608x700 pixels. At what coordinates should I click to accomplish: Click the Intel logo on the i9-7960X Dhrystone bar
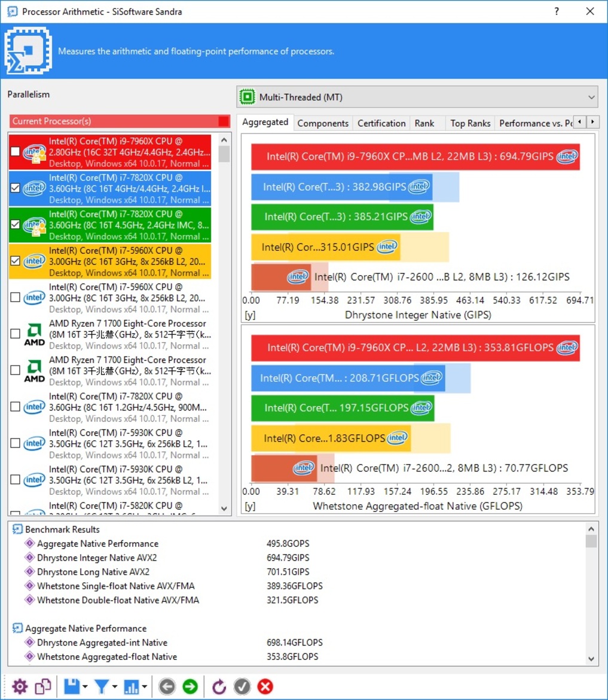(567, 156)
